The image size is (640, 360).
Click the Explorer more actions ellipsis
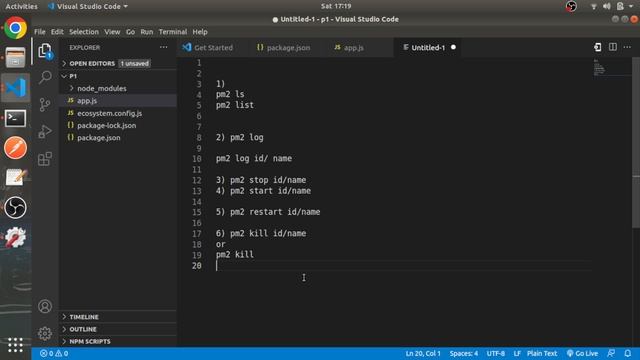tap(164, 47)
